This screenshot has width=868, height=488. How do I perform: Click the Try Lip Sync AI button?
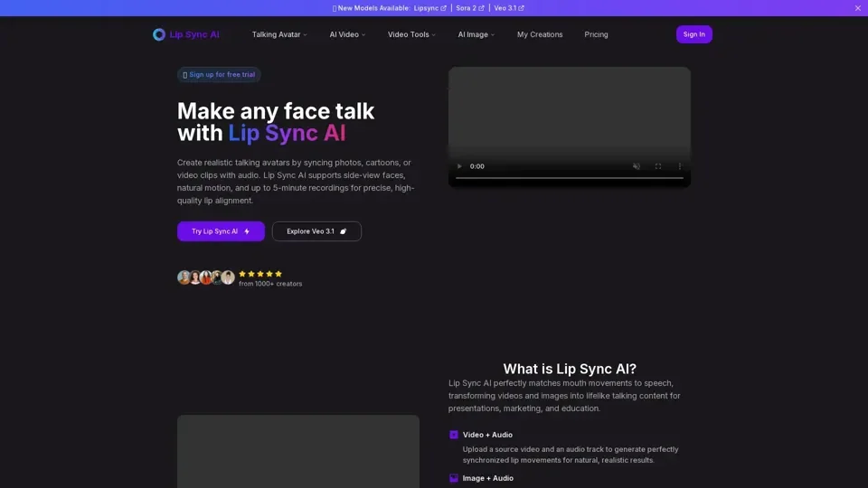coord(221,231)
